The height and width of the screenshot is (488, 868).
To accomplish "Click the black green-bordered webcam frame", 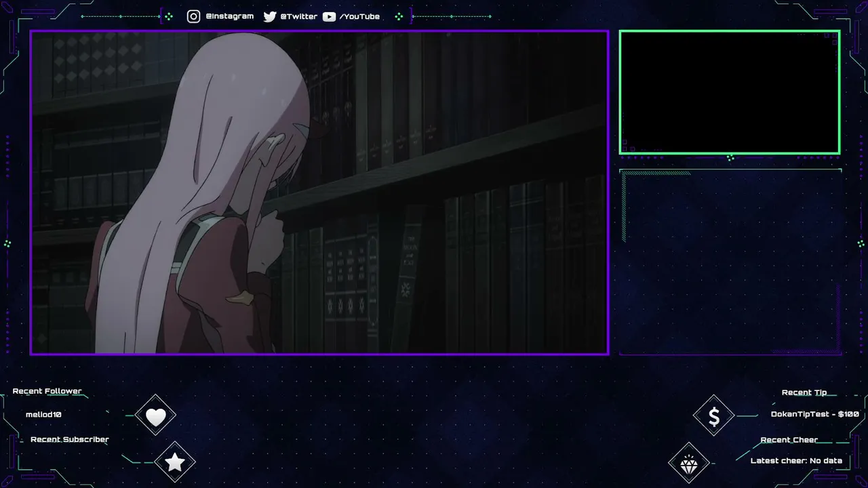I will point(730,92).
